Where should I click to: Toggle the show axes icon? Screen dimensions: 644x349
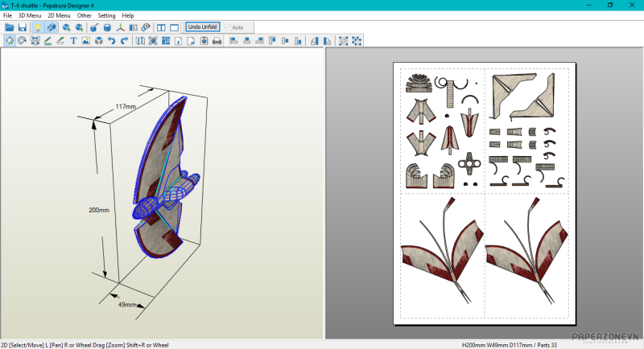(x=121, y=27)
